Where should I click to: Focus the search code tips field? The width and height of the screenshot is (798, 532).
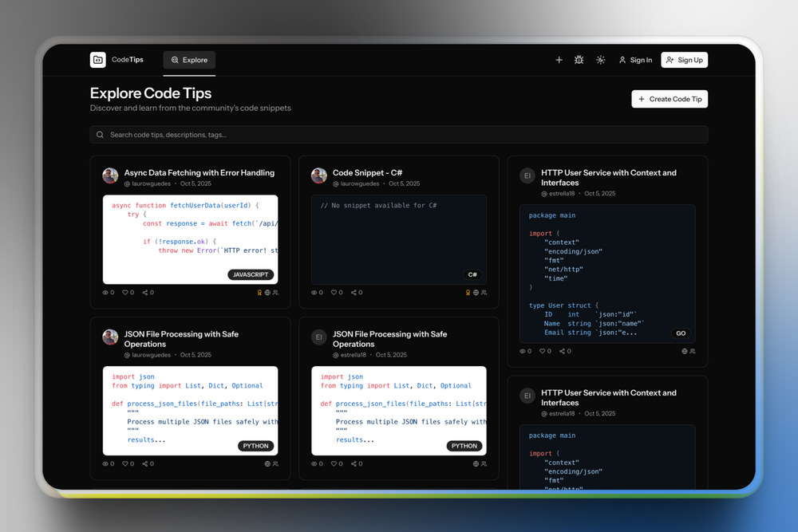(399, 135)
